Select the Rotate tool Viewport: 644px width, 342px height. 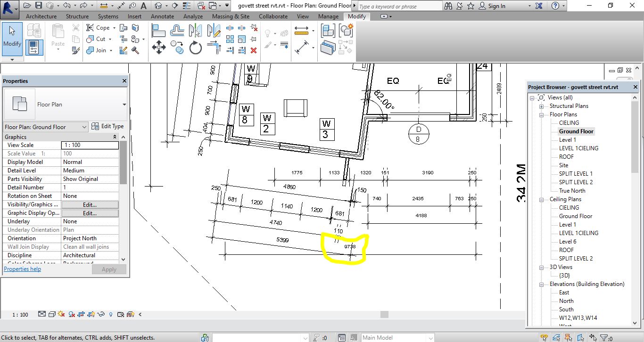tap(195, 47)
